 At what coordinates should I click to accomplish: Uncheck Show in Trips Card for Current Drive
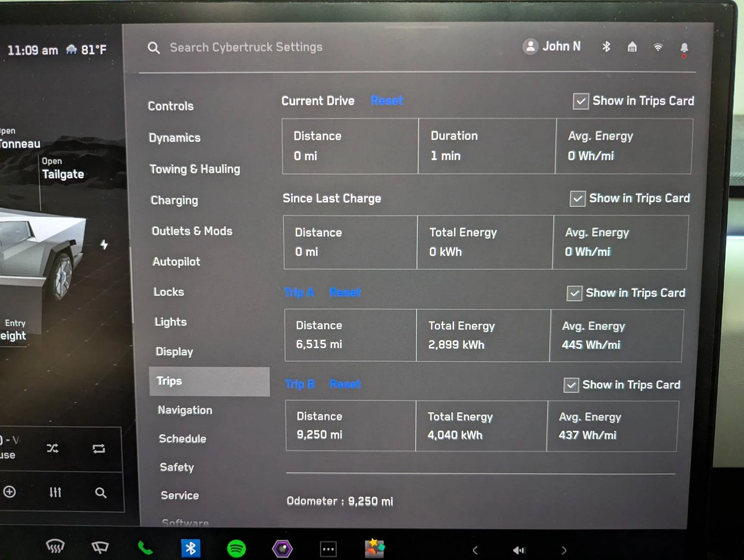(x=581, y=102)
